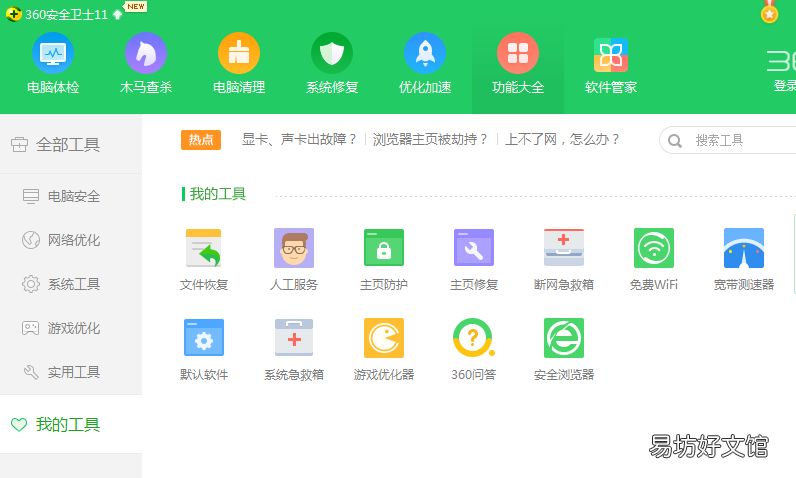Launch 主页修复 homepage repair
796x478 pixels.
(x=474, y=260)
